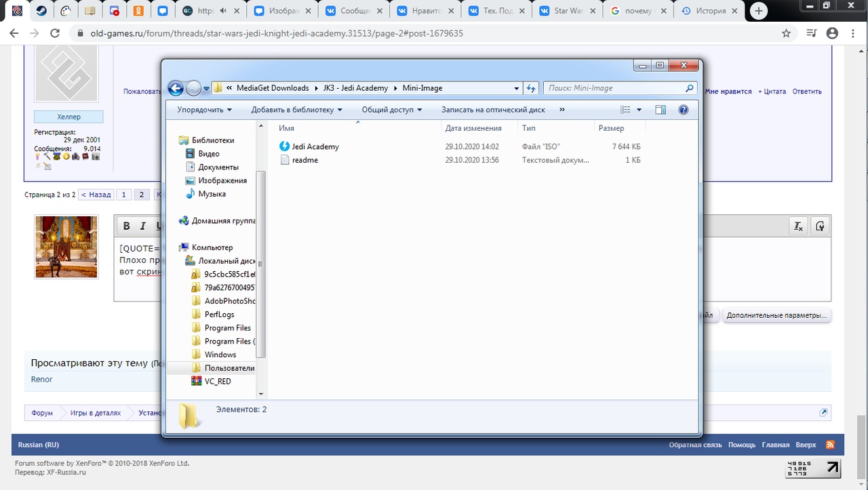This screenshot has width=868, height=490.
Task: Open the 'Windows' folder in the tree
Action: pos(220,354)
